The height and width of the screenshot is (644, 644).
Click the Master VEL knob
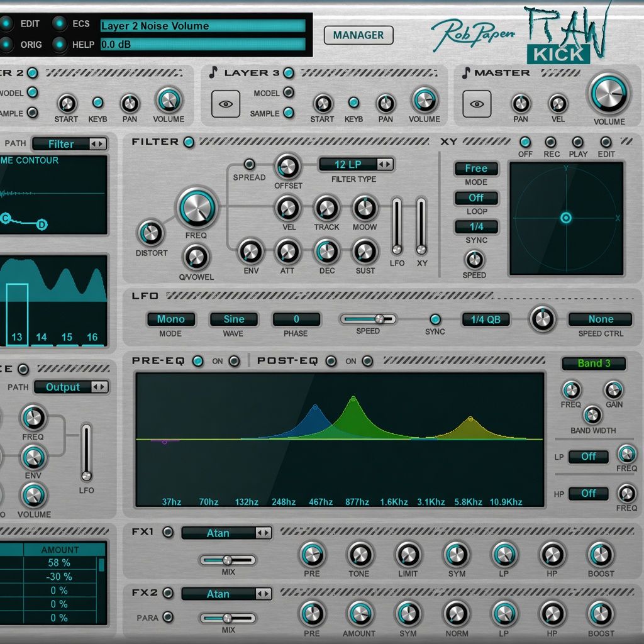click(x=558, y=104)
